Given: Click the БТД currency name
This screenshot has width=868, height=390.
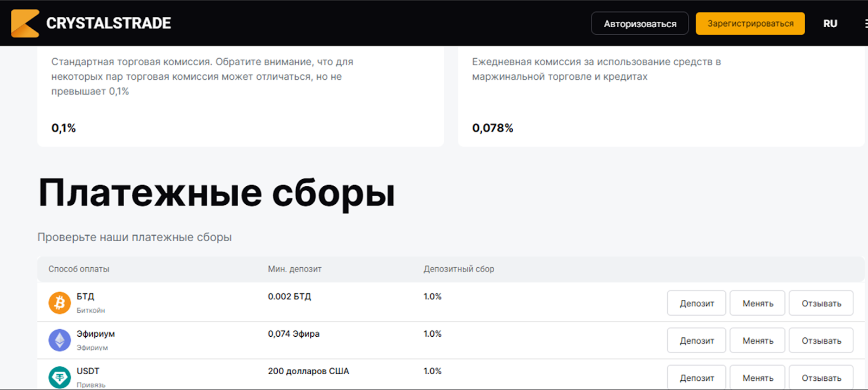Looking at the screenshot, I should point(85,297).
